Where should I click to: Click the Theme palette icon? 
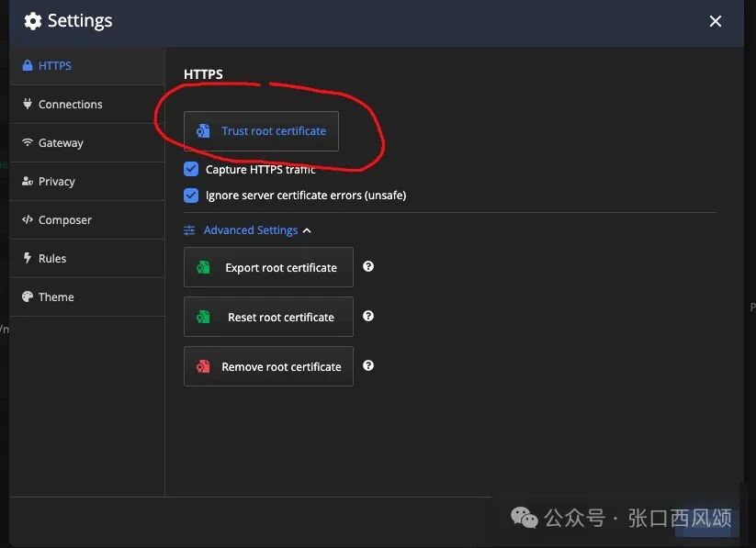pos(28,297)
